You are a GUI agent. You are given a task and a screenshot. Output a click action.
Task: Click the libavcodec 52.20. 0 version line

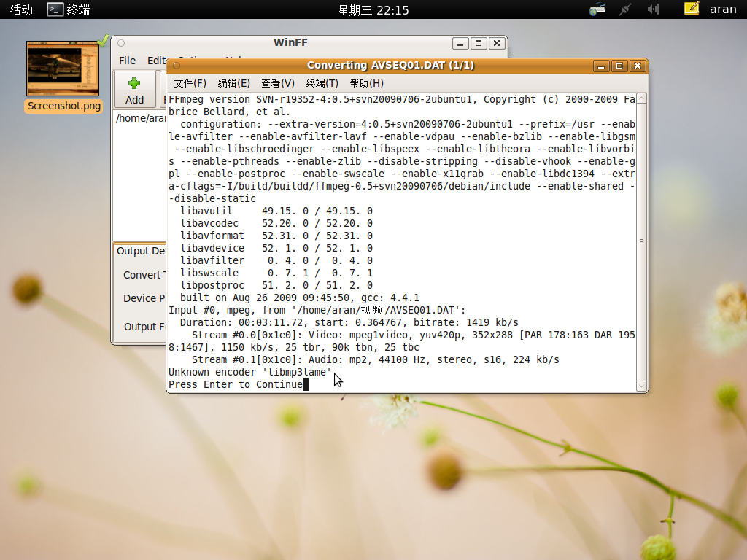(x=276, y=223)
